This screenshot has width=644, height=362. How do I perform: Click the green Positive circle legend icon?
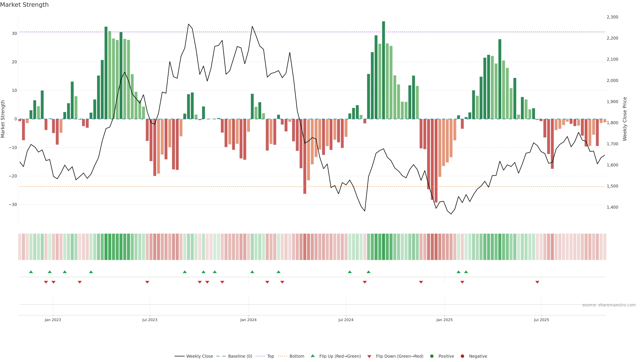tap(432, 356)
